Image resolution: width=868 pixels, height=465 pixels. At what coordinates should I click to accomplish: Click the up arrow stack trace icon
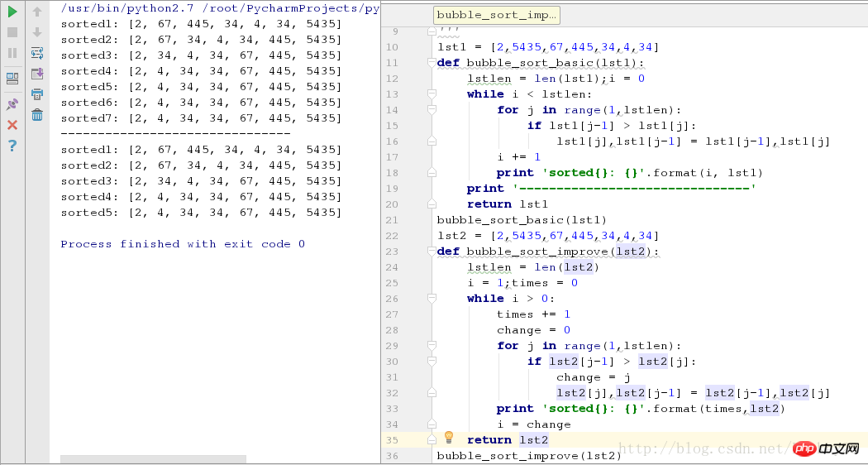pyautogui.click(x=37, y=11)
